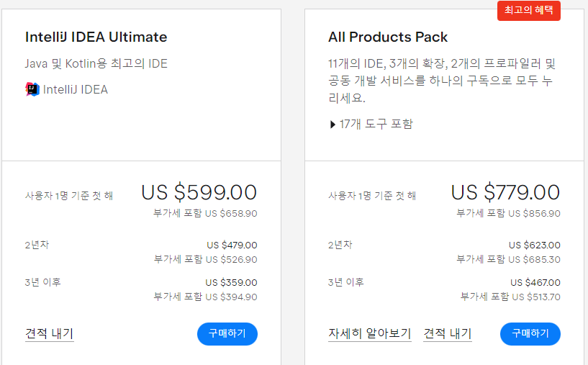Click the US $779.00 first-year price
Image resolution: width=588 pixels, height=365 pixels.
[x=505, y=192]
